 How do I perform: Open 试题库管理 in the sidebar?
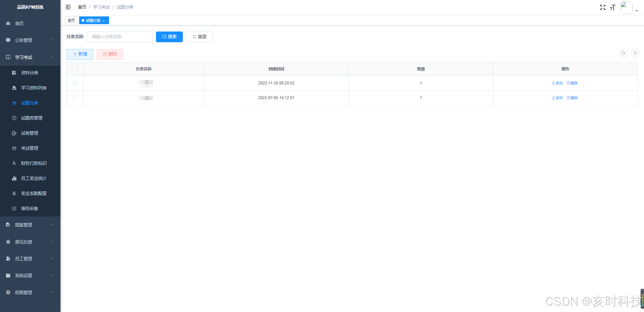30,118
